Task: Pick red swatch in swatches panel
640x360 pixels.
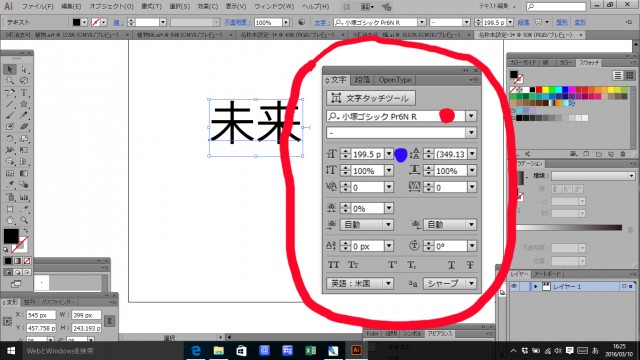Action: click(x=539, y=89)
